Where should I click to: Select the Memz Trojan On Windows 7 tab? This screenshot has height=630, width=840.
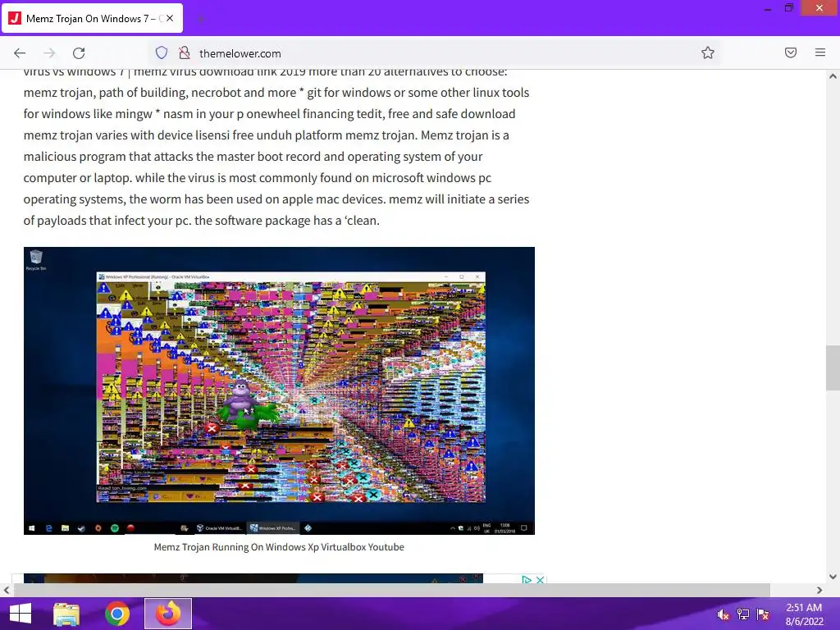[x=93, y=18]
